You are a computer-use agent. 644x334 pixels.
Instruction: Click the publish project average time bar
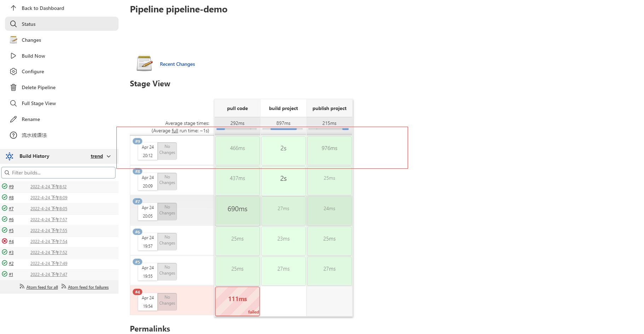click(x=328, y=129)
